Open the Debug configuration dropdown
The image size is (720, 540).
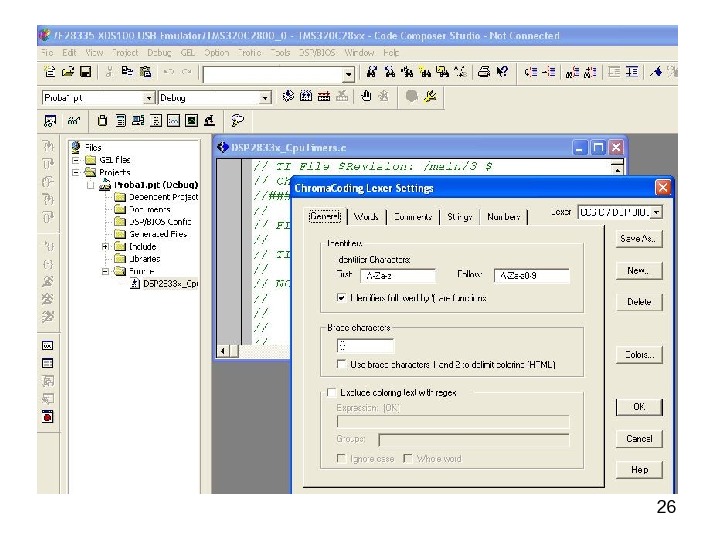coord(264,98)
